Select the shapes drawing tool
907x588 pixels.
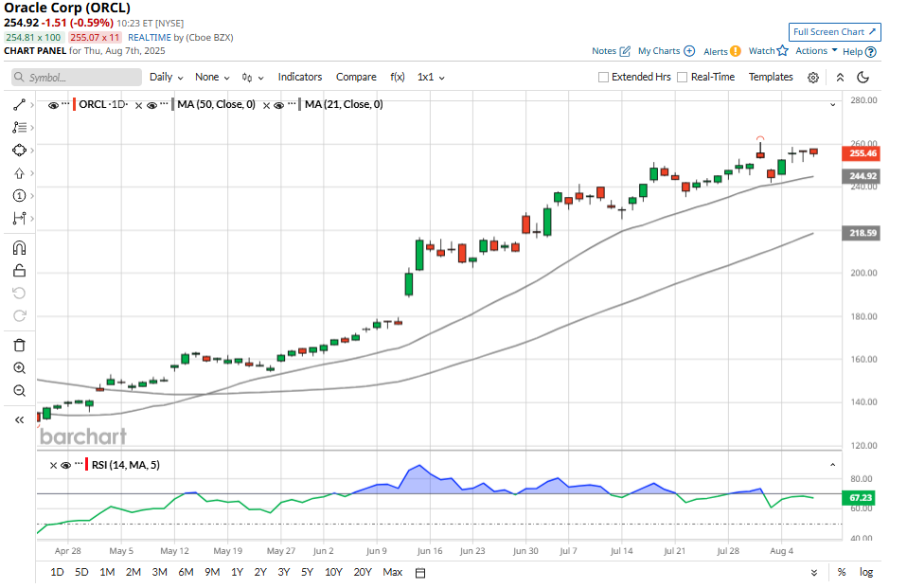click(19, 150)
